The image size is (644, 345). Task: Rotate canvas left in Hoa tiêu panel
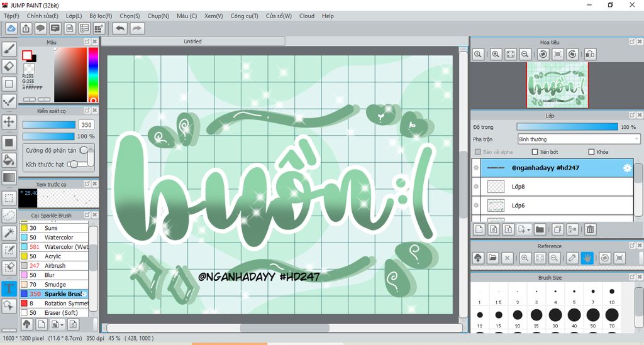point(543,54)
